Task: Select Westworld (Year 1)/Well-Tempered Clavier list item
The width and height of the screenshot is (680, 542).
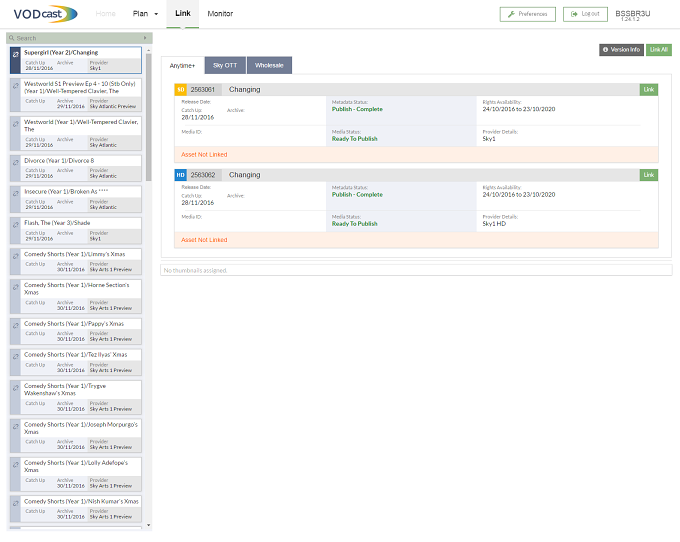Action: pos(76,134)
